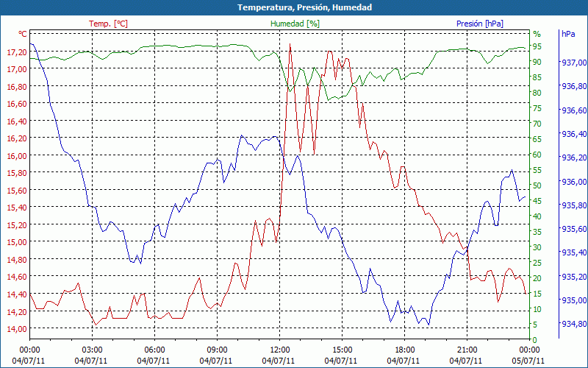Click the 50 humidity axis value
Image resolution: width=588 pixels, height=368 pixels.
[x=537, y=185]
